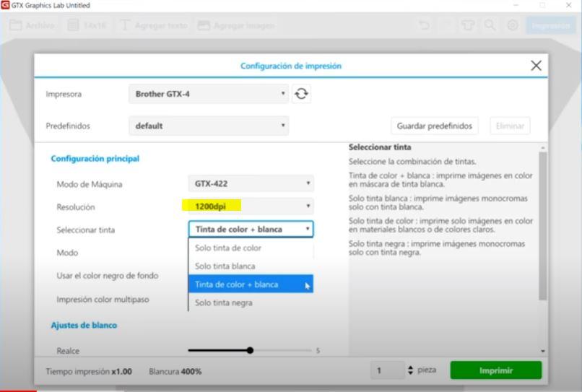The width and height of the screenshot is (582, 392).
Task: Click the pieza quantity stepper arrows
Action: pos(411,370)
